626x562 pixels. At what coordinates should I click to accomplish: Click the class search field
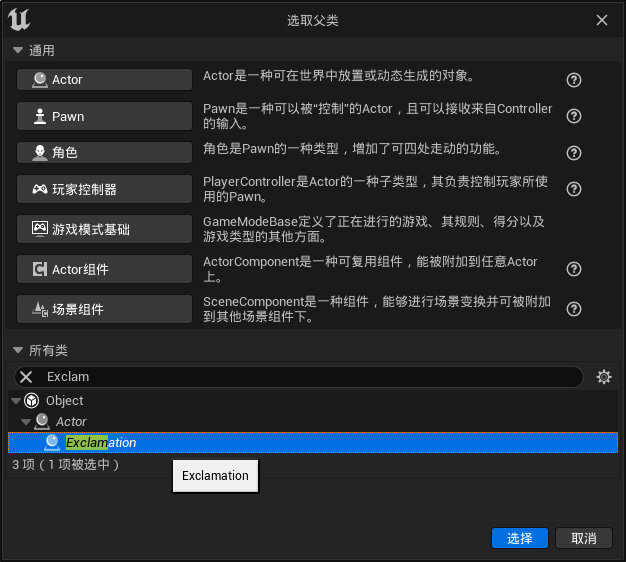[x=299, y=377]
